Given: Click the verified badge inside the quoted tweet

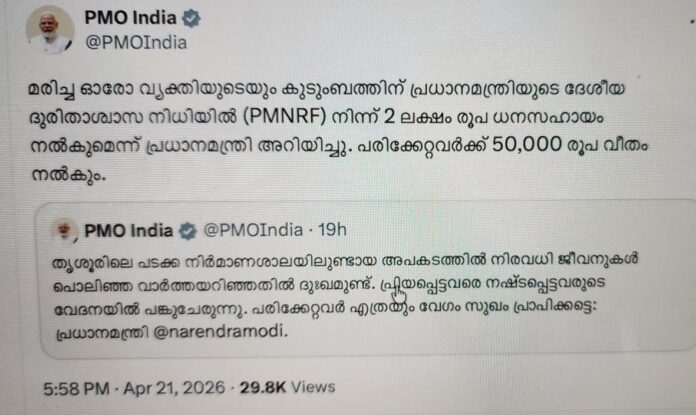Looking at the screenshot, I should click(186, 232).
